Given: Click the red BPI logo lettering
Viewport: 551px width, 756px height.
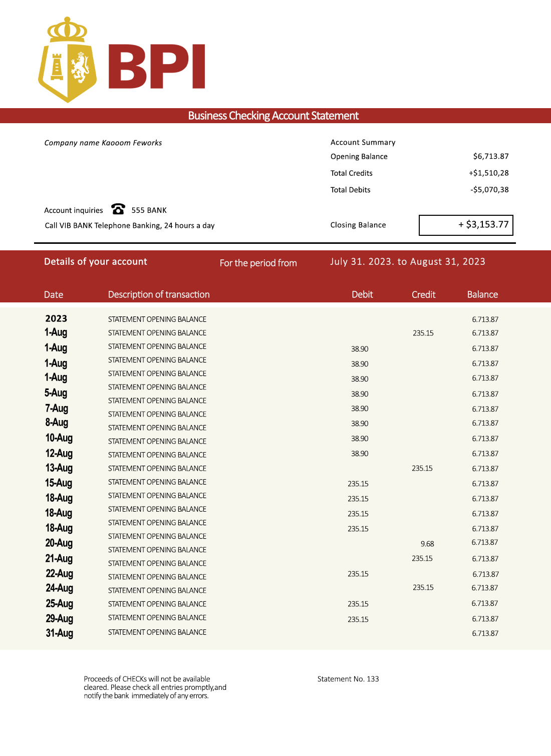Looking at the screenshot, I should 157,67.
